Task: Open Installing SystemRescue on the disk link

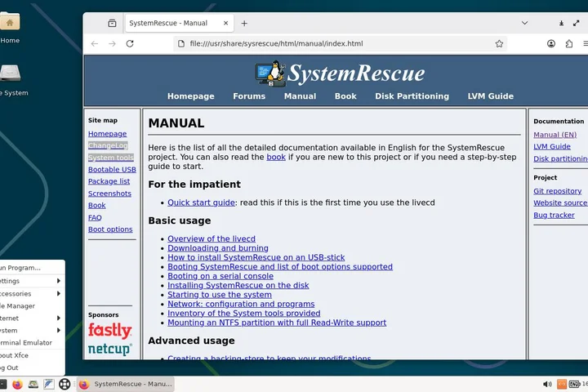Action: pyautogui.click(x=238, y=286)
